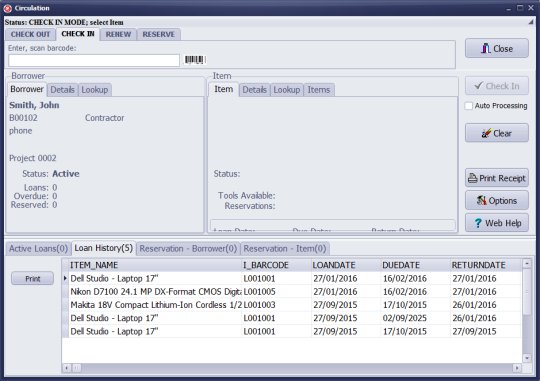Open the Lookup tab in Item panel
The width and height of the screenshot is (540, 381).
(x=287, y=90)
